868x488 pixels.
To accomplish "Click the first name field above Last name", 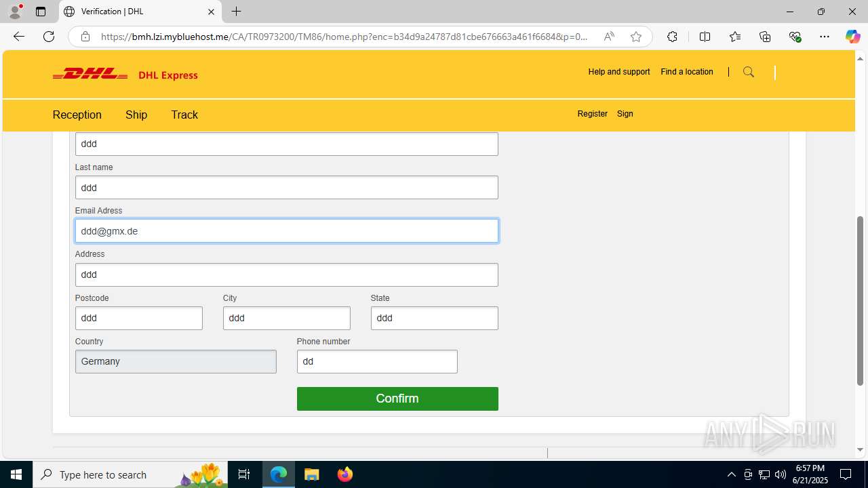I will (x=287, y=144).
